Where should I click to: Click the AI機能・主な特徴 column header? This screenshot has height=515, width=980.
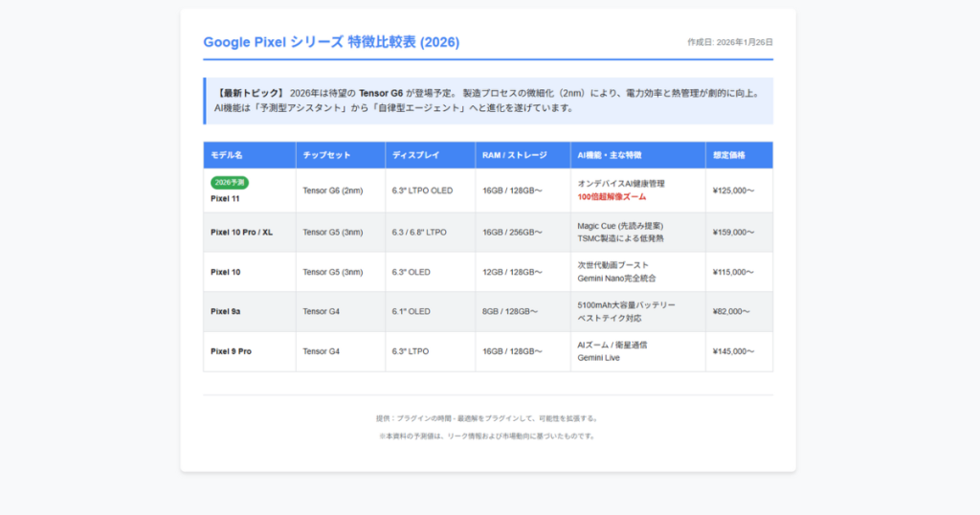click(x=610, y=154)
